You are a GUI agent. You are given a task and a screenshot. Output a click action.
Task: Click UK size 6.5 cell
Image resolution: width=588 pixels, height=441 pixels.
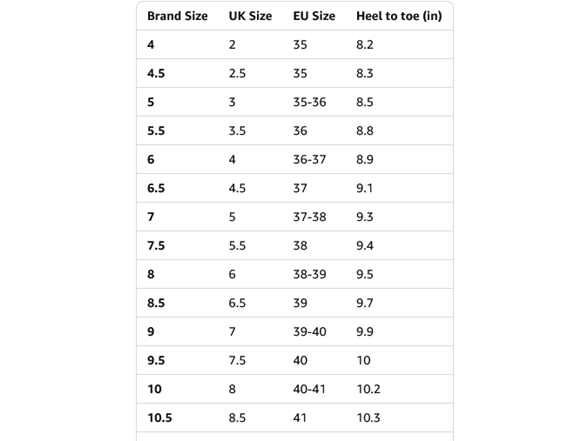(237, 303)
